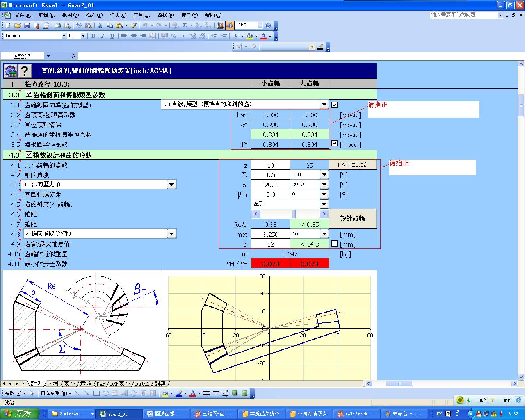The height and width of the screenshot is (420, 525).
Task: Click the New workbook icon
Action: pyautogui.click(x=8, y=25)
